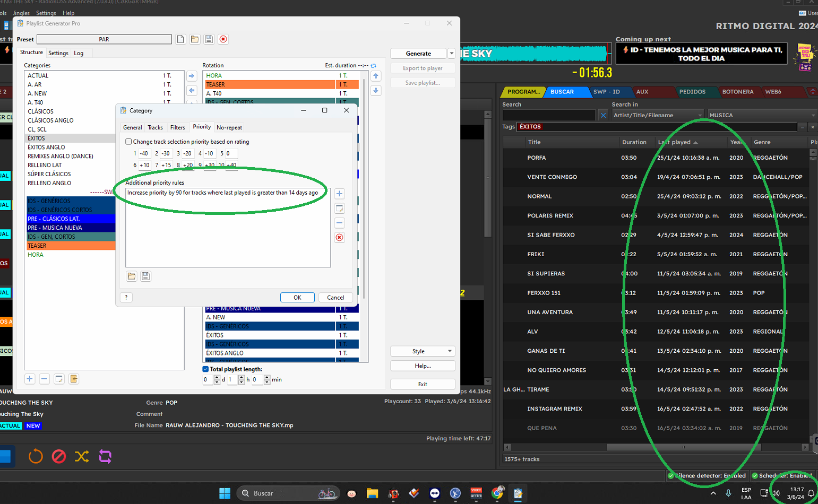Click the Search input field in BUSCAR tab
818x504 pixels.
pyautogui.click(x=549, y=115)
